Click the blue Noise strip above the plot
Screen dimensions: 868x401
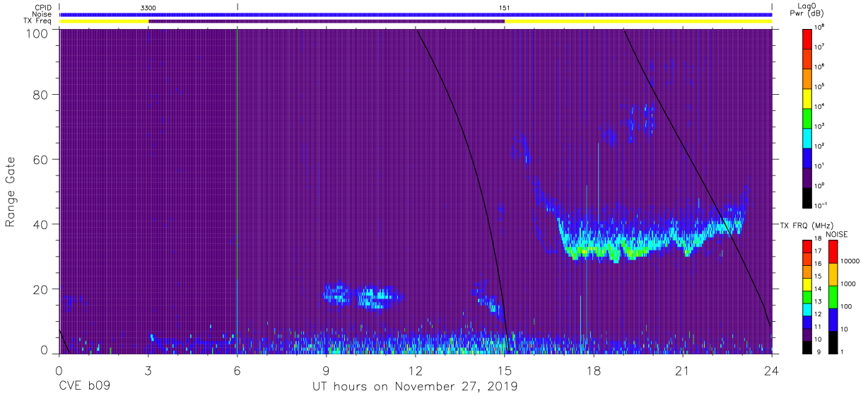[416, 14]
